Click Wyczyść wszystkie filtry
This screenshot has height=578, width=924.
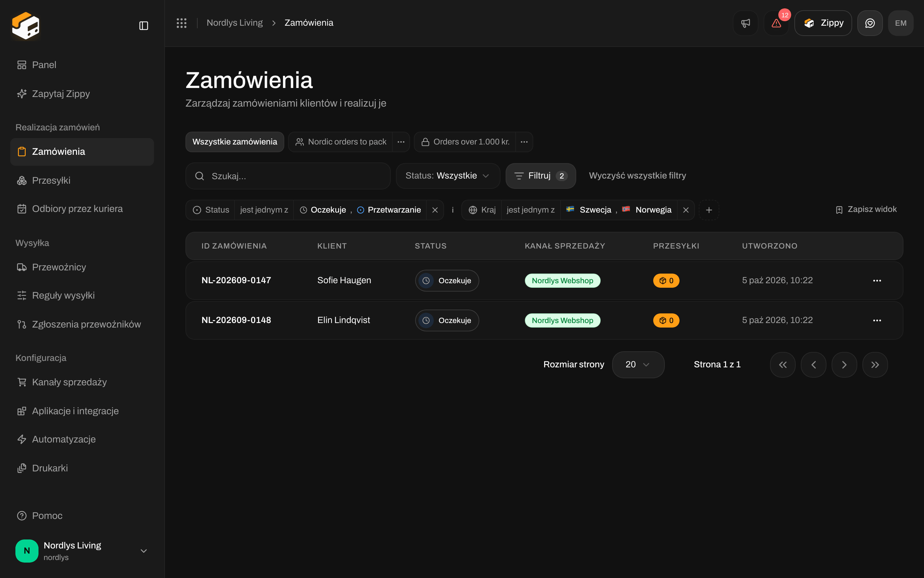coord(637,176)
